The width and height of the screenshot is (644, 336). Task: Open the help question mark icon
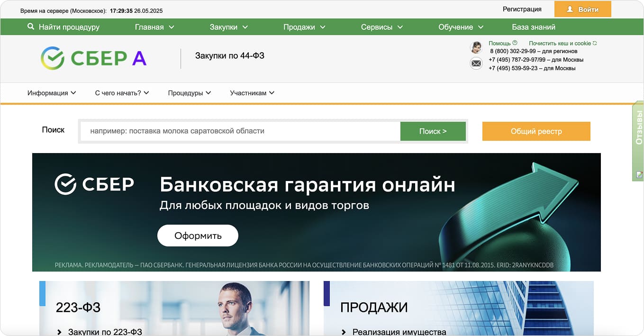tap(515, 44)
